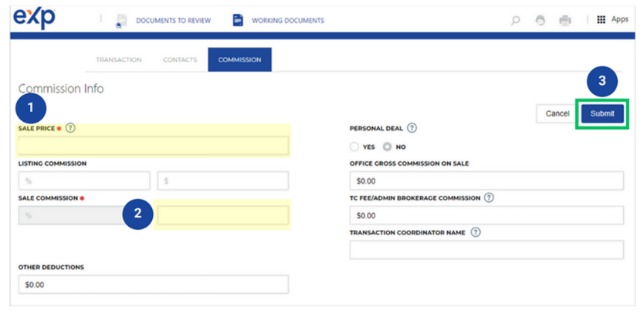Click the Transaction Coordinator Name field
This screenshot has width=644, height=324.
[x=486, y=250]
